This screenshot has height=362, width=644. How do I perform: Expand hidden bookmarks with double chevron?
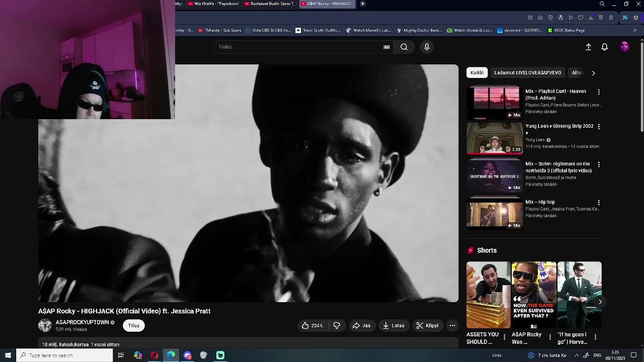click(x=635, y=30)
